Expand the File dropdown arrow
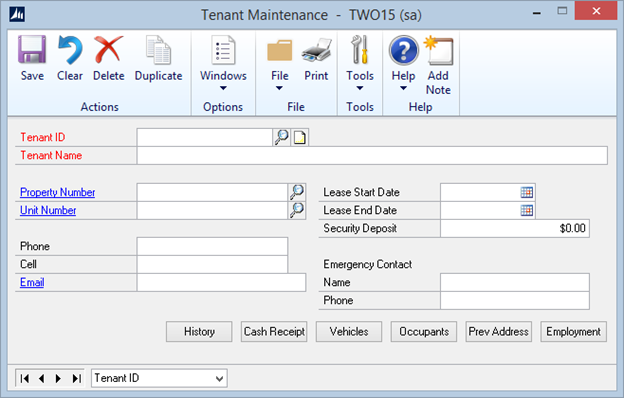The image size is (624, 398). pos(279,88)
